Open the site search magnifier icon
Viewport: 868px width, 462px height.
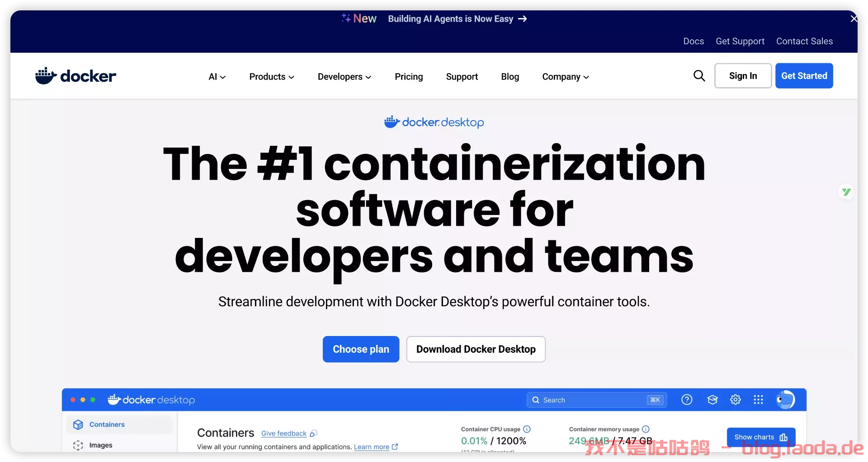pyautogui.click(x=699, y=76)
